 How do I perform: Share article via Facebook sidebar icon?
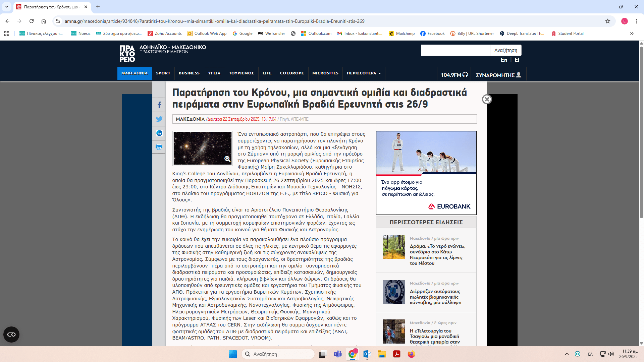[x=159, y=105]
